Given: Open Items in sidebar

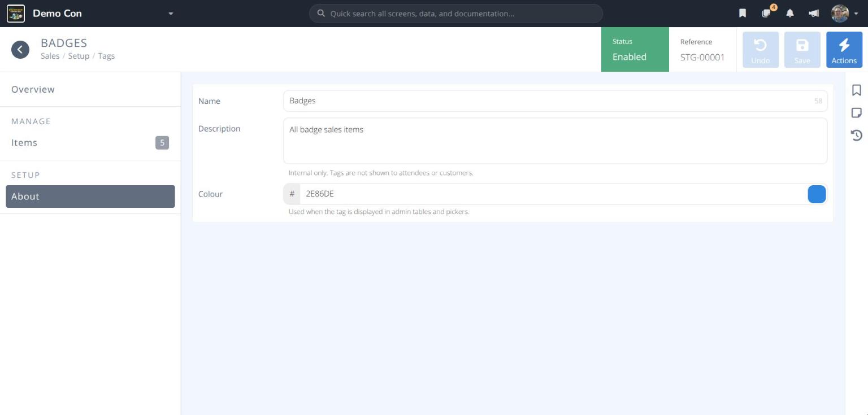Looking at the screenshot, I should [x=90, y=143].
